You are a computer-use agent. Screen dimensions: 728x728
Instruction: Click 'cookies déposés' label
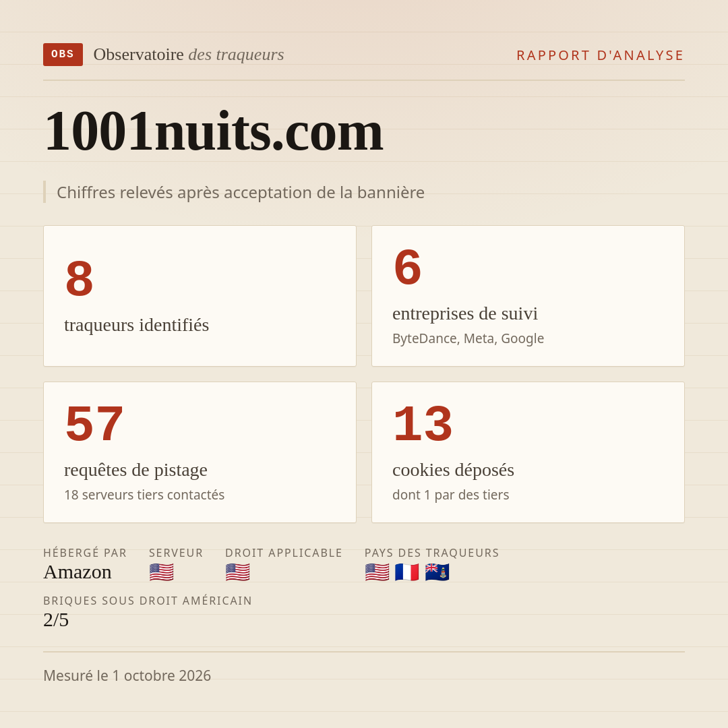(x=453, y=470)
